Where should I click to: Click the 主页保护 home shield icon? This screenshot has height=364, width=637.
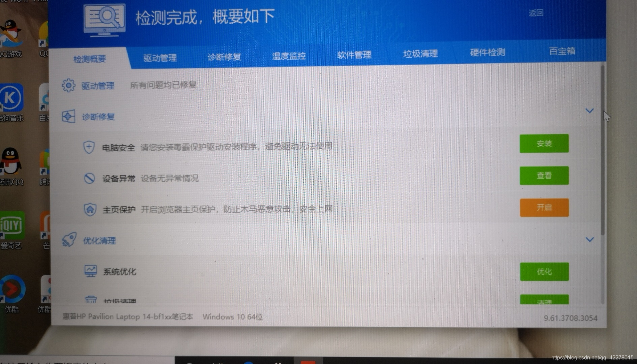point(90,209)
